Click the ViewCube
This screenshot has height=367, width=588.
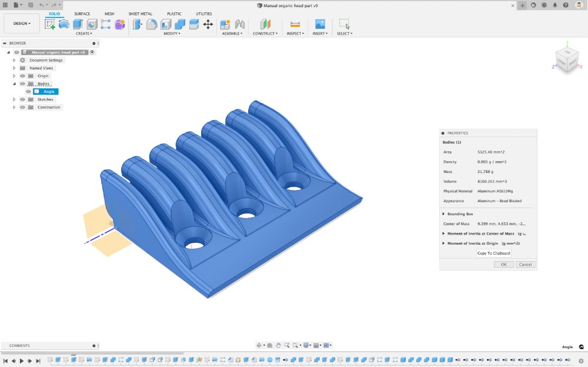click(567, 61)
